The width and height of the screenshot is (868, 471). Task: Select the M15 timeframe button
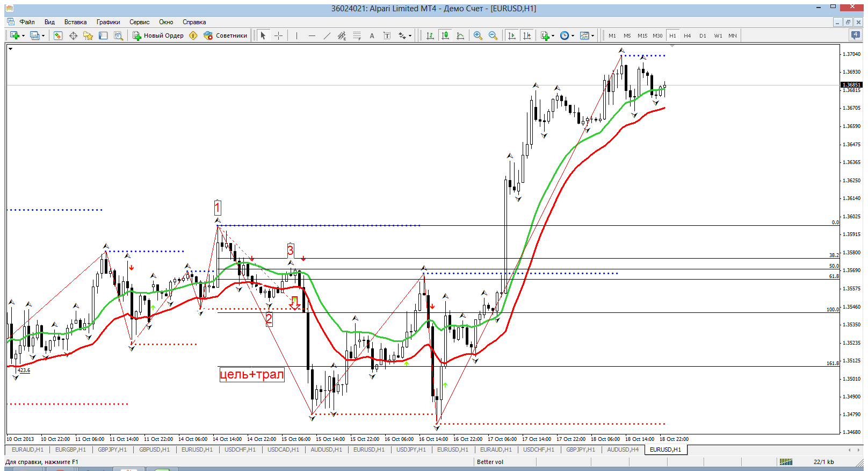[x=642, y=35]
